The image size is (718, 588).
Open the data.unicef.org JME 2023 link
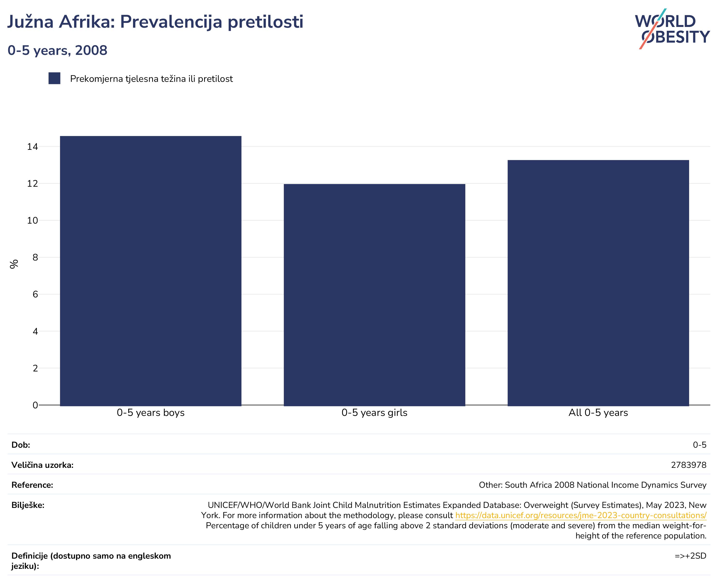coord(581,515)
